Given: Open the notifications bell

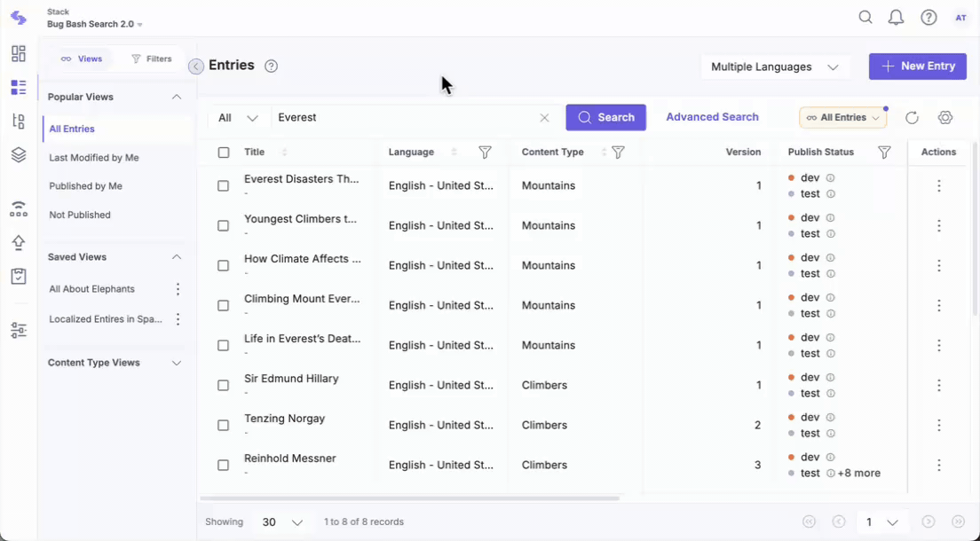Looking at the screenshot, I should pos(897,18).
